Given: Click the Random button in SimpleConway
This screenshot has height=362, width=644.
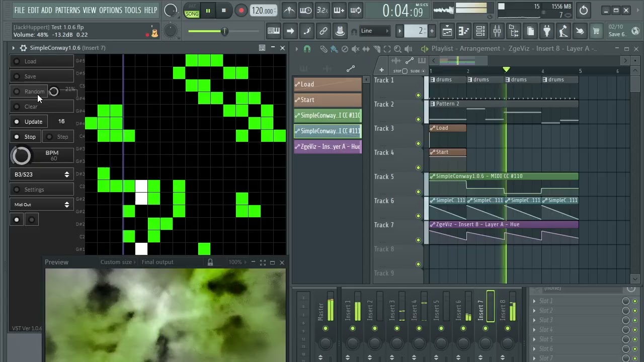Looking at the screenshot, I should (x=29, y=92).
